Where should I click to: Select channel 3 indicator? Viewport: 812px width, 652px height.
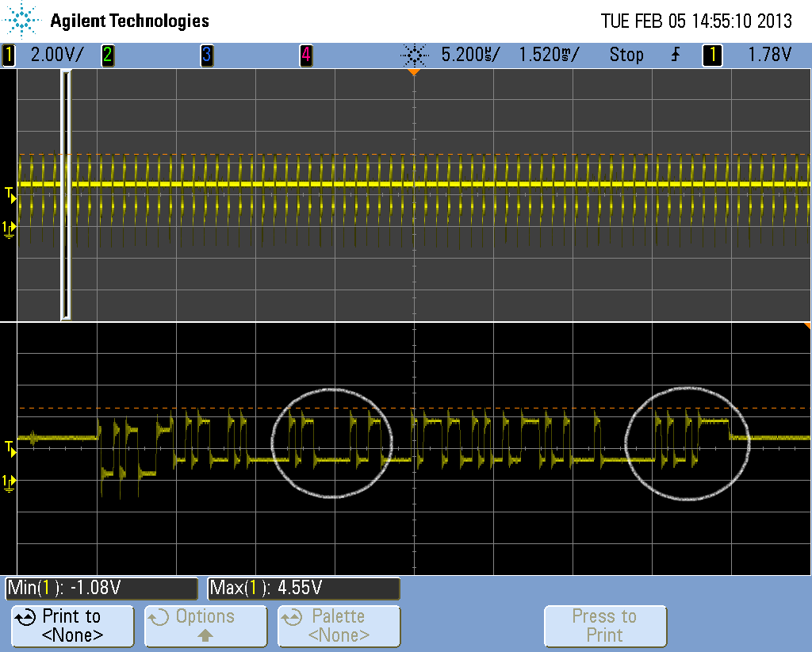[207, 56]
